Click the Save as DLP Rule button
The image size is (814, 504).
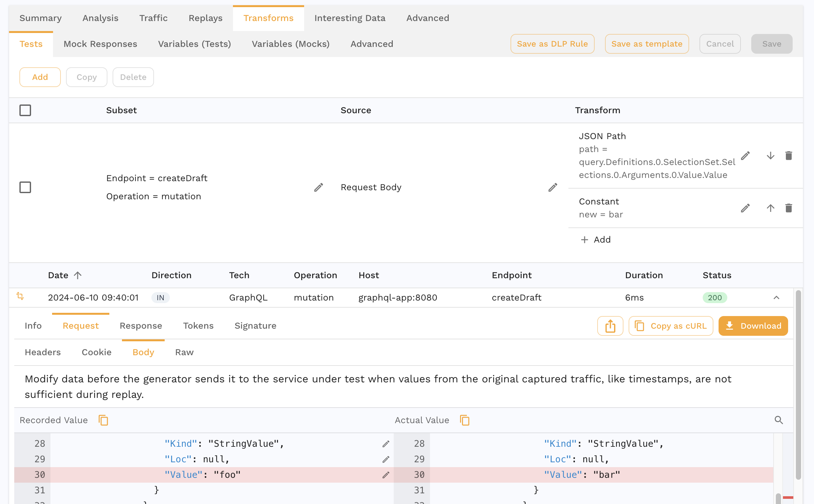pos(552,44)
